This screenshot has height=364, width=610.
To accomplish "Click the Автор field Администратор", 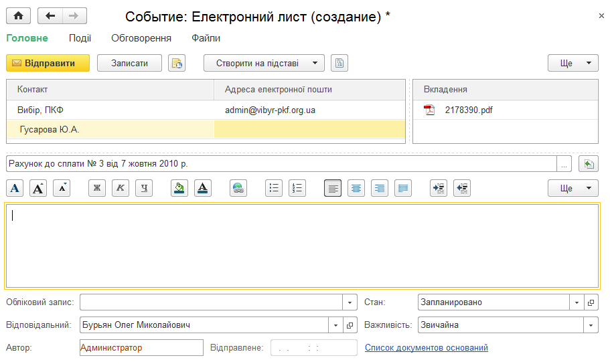I will point(141,348).
